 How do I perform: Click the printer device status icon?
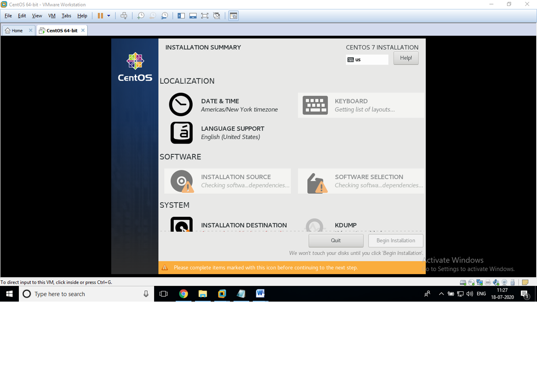(x=488, y=282)
